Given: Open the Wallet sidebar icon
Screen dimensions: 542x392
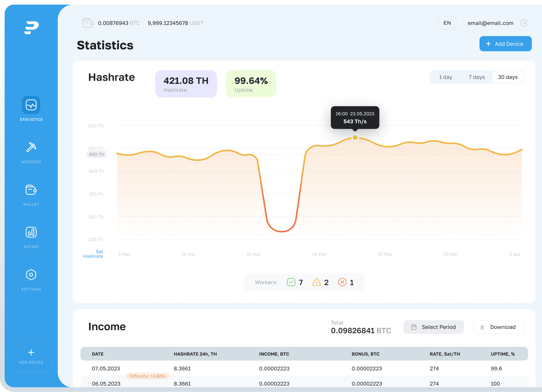Looking at the screenshot, I should tap(31, 190).
